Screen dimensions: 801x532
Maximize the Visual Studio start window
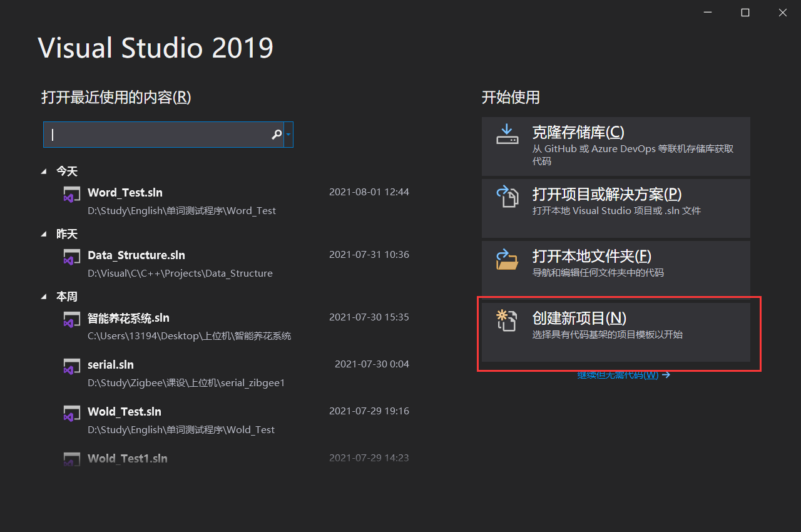(745, 13)
